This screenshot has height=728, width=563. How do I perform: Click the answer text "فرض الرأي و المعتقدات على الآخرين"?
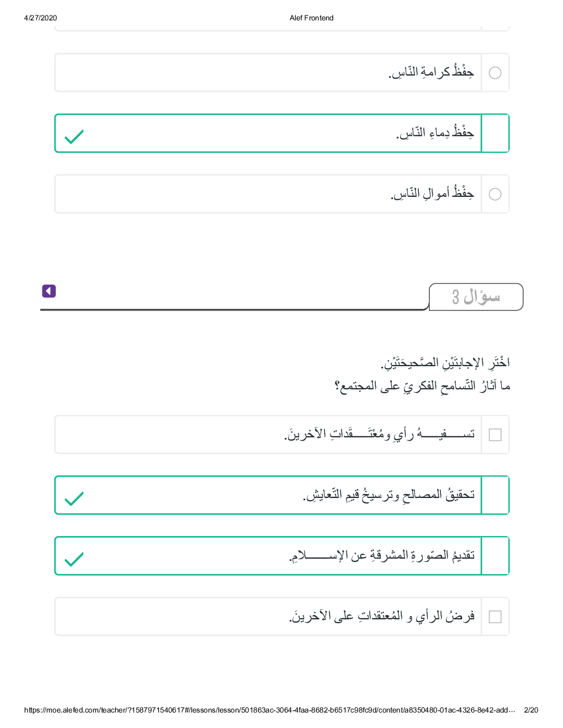click(x=382, y=616)
